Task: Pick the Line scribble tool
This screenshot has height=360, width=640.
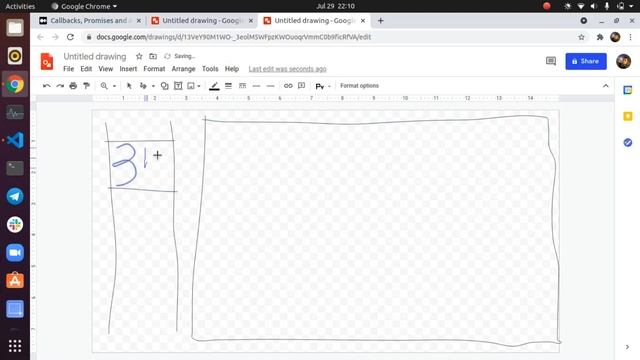Action: tap(143, 86)
